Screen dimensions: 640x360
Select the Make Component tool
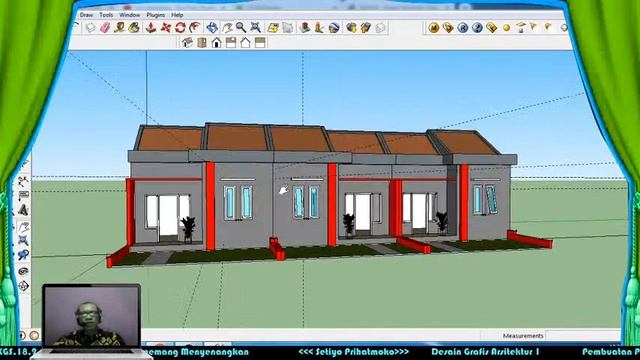click(91, 28)
